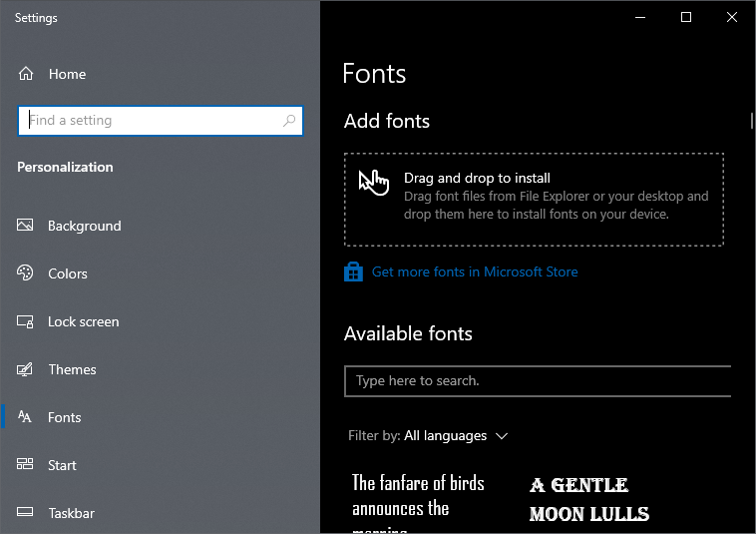Click the Lock screen icon
The width and height of the screenshot is (756, 534).
(x=26, y=321)
